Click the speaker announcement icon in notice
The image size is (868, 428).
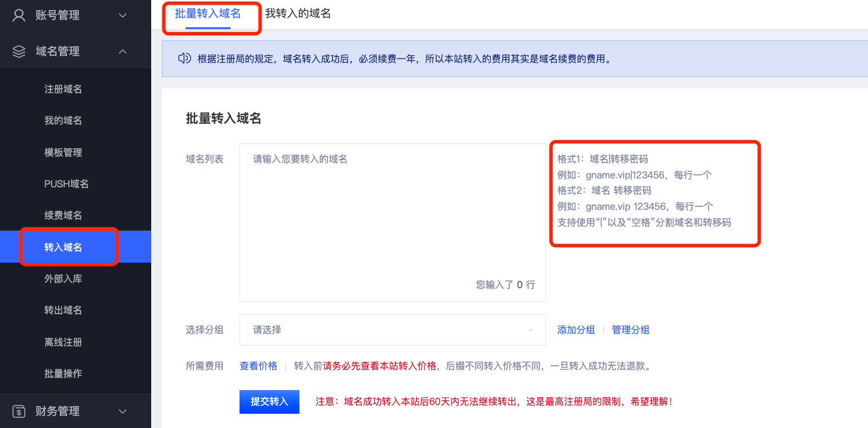[184, 58]
